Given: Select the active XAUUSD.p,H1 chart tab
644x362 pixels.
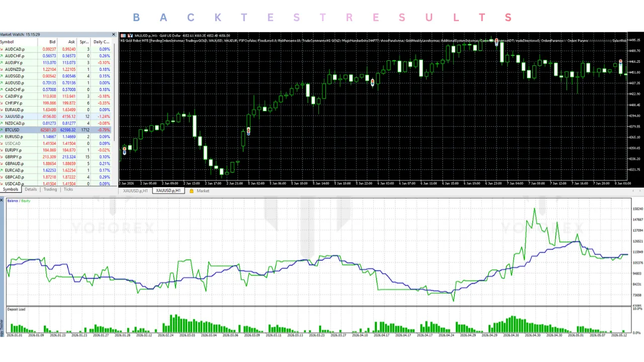Looking at the screenshot, I should [168, 191].
